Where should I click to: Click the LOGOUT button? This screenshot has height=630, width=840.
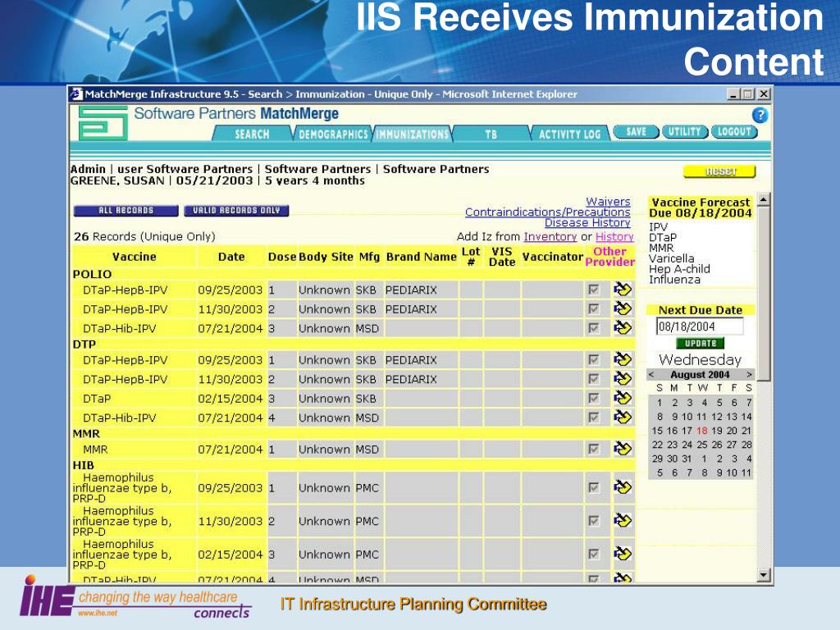point(734,132)
